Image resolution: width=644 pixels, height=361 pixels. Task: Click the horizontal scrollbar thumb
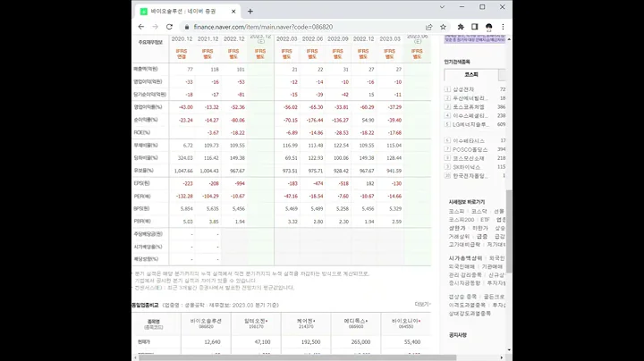pyautogui.click(x=298, y=357)
